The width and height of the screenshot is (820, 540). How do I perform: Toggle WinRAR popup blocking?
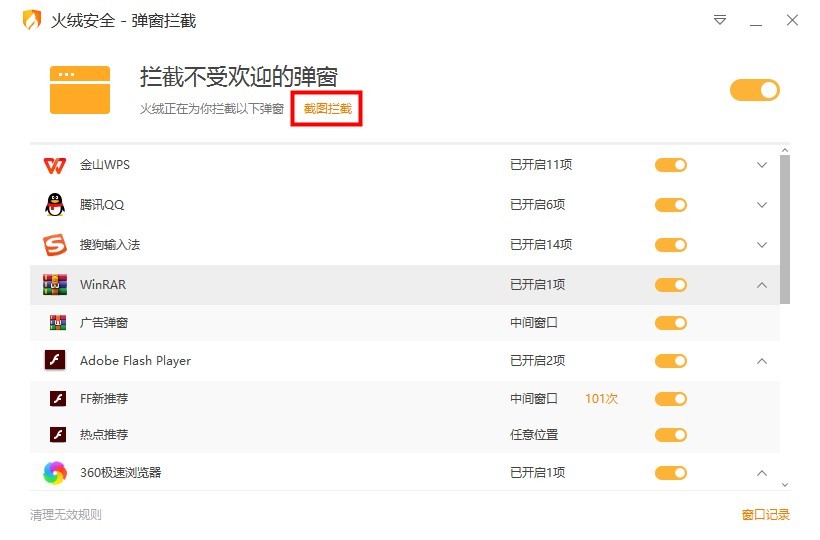[x=671, y=285]
